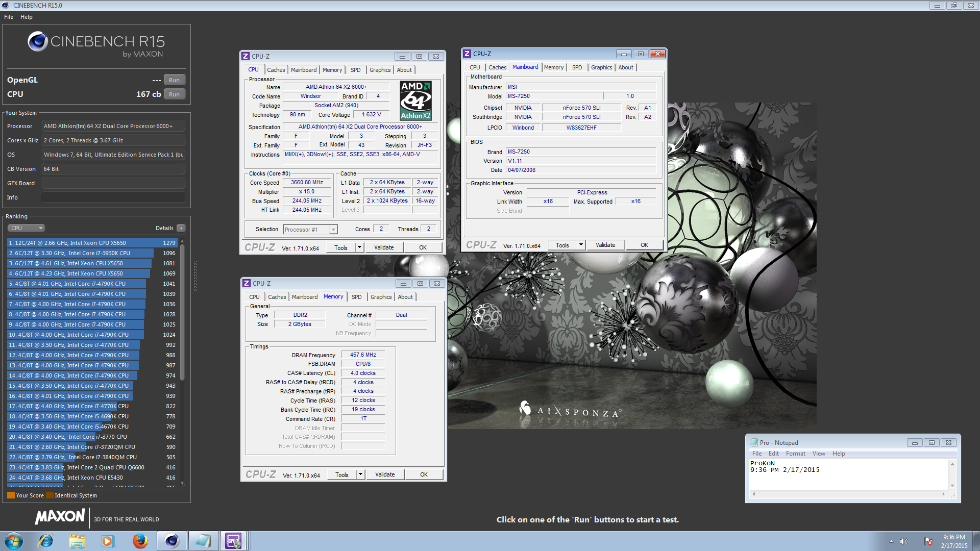Click Tools button in Memory window
The image size is (980, 551).
click(342, 474)
